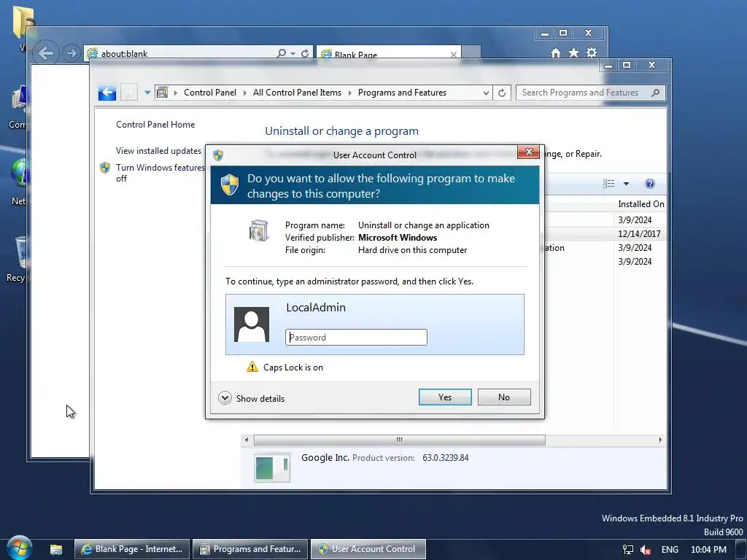
Task: Open the Tools gear in Internet Explorer
Action: click(x=592, y=52)
